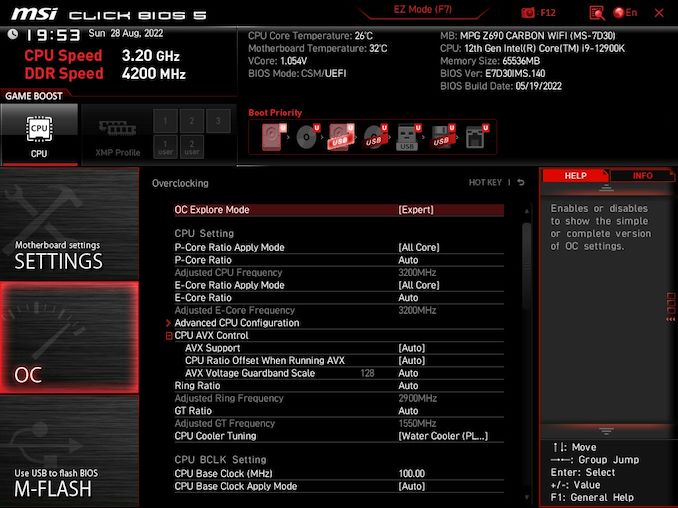Screen dimensions: 678x508
Task: Click the CPU Base Clock (MHz) value field
Action: tap(411, 473)
